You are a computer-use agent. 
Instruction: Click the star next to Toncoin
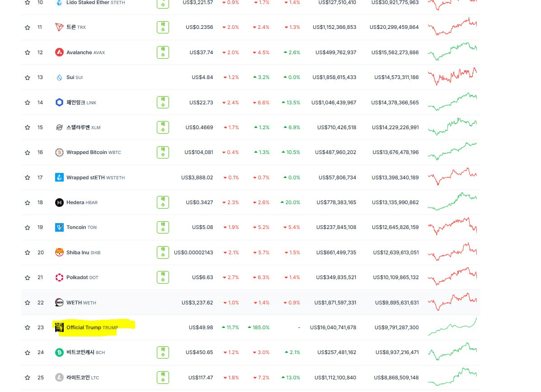coord(28,228)
